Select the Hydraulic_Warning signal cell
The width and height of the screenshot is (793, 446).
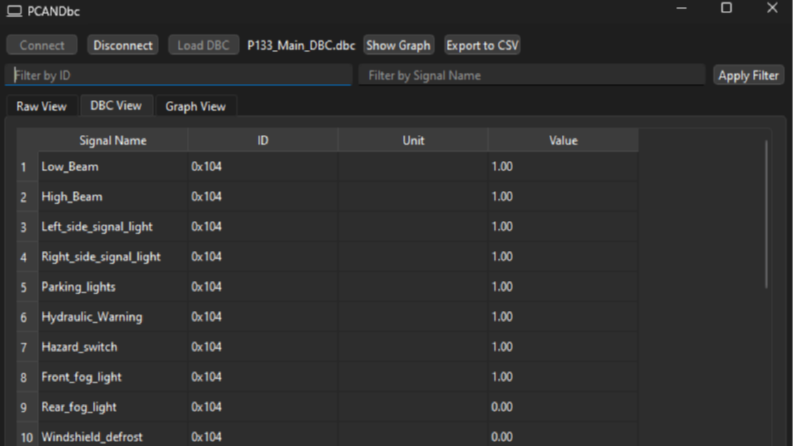click(x=113, y=317)
